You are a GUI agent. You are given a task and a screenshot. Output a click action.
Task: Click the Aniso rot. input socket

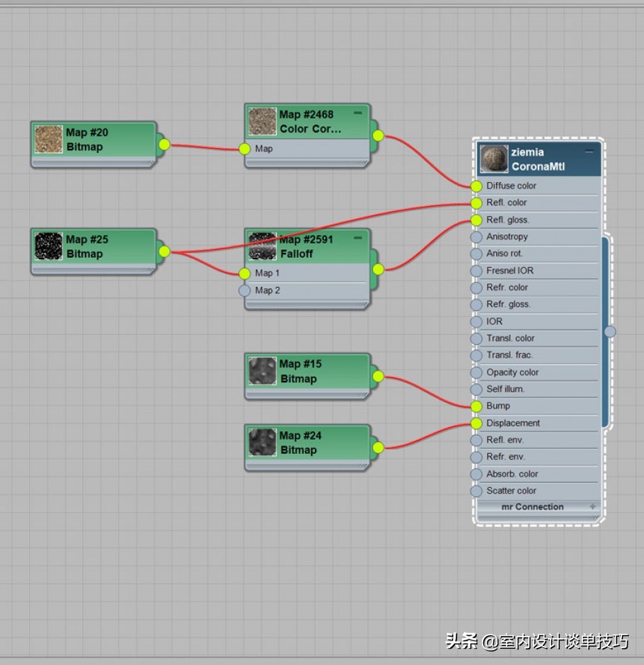(x=476, y=254)
